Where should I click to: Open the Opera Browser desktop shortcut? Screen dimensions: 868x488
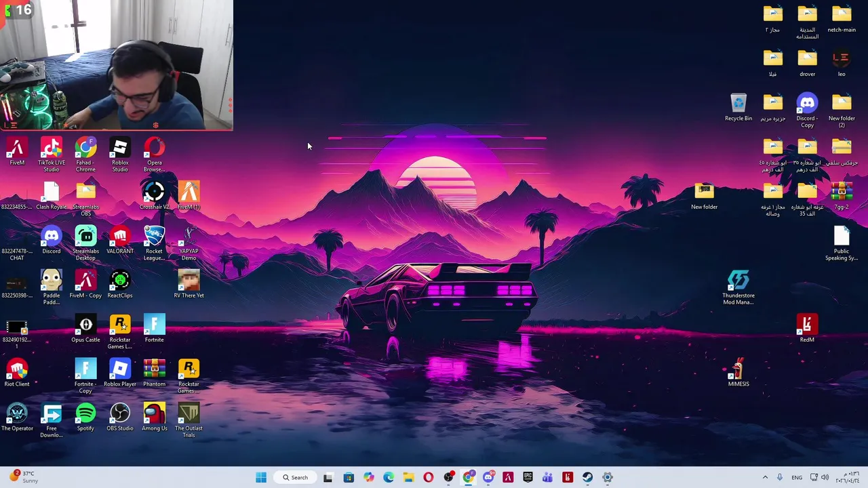[x=155, y=155]
